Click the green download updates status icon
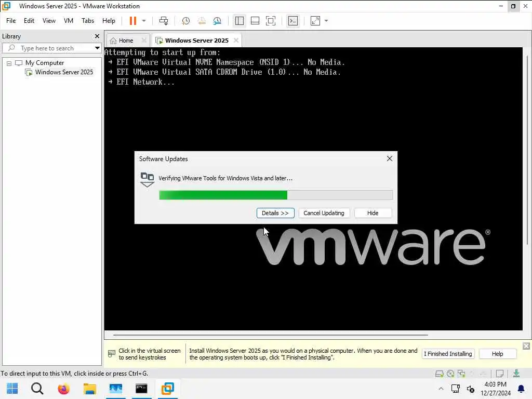Screen dimensions: 532x399 coord(516,374)
